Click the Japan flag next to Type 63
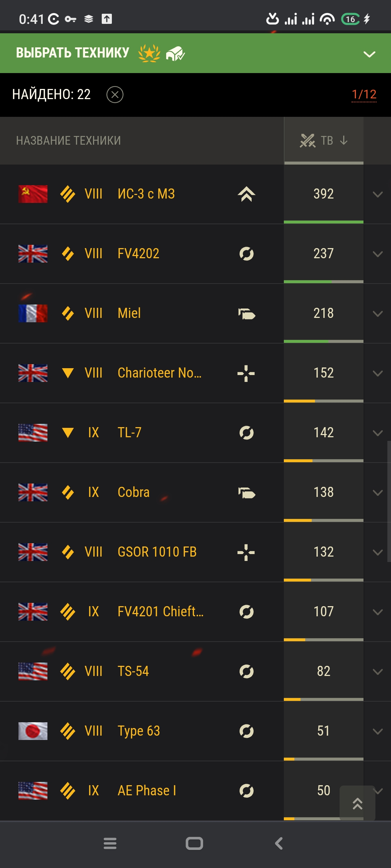Screen dimensions: 391x868 click(33, 731)
